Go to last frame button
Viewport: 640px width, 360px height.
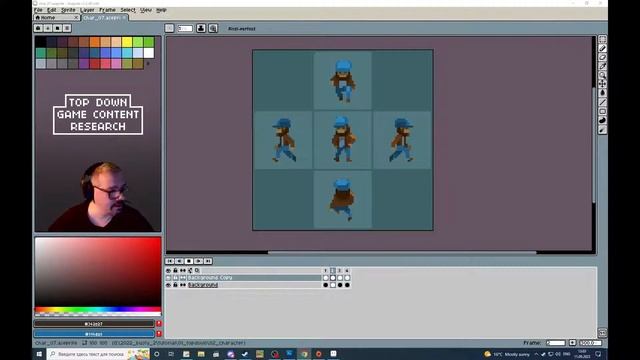click(x=208, y=261)
